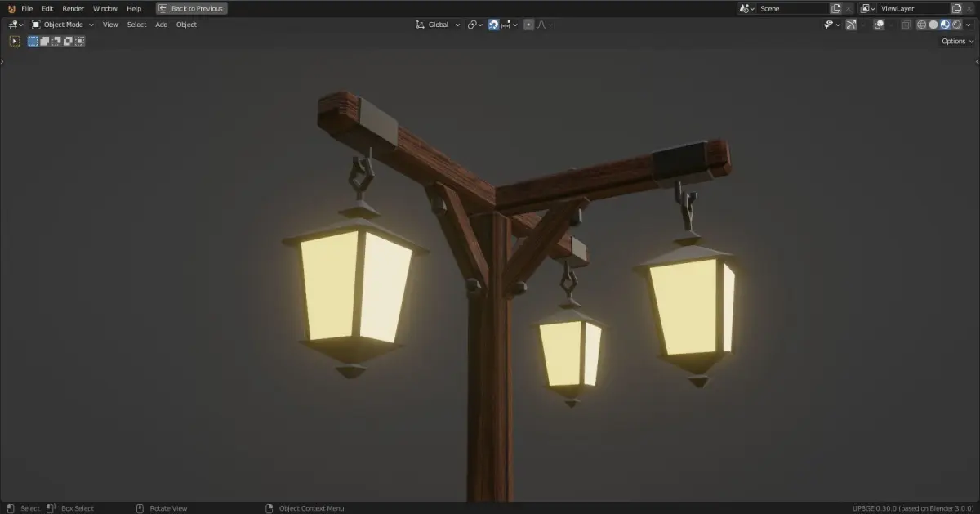The width and height of the screenshot is (980, 514).
Task: Choose the invert selection mode
Action: (x=68, y=41)
